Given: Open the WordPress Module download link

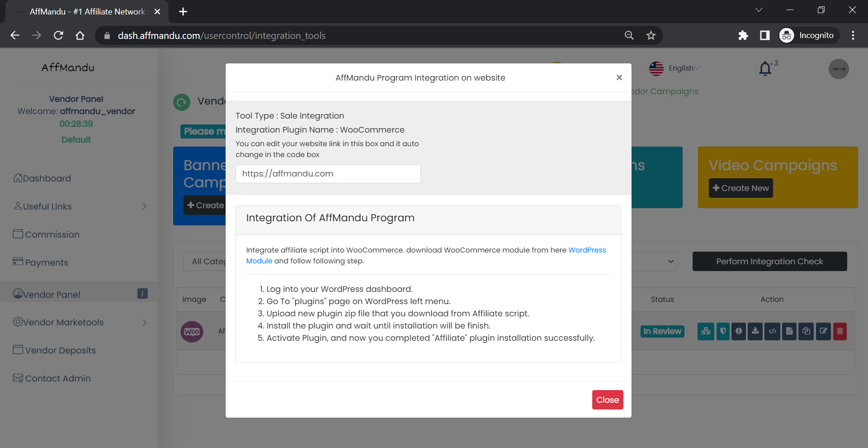Looking at the screenshot, I should (587, 250).
